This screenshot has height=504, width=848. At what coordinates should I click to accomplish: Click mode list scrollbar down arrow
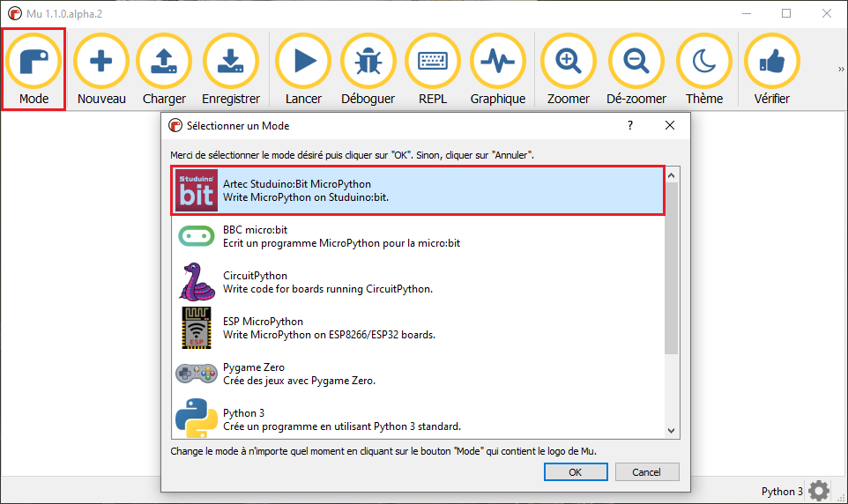(671, 431)
